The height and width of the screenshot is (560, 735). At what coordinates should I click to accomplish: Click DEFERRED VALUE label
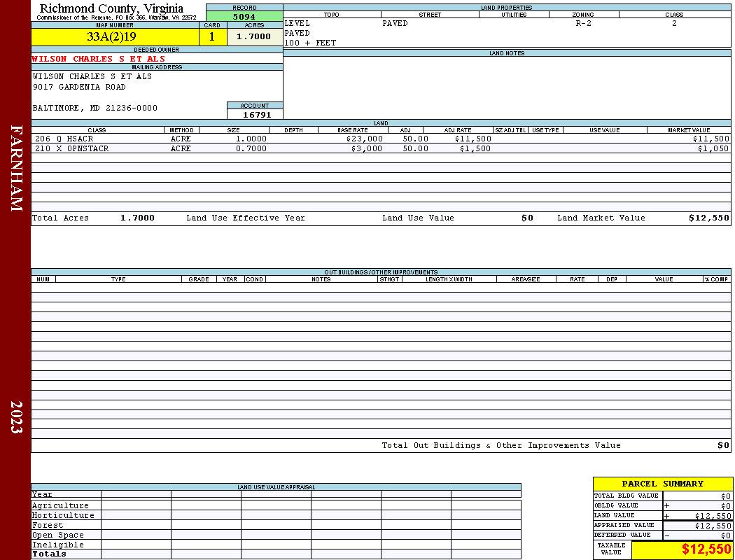[622, 535]
